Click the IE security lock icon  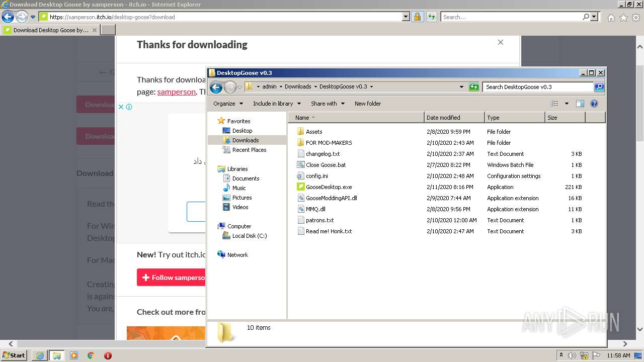pos(417,17)
